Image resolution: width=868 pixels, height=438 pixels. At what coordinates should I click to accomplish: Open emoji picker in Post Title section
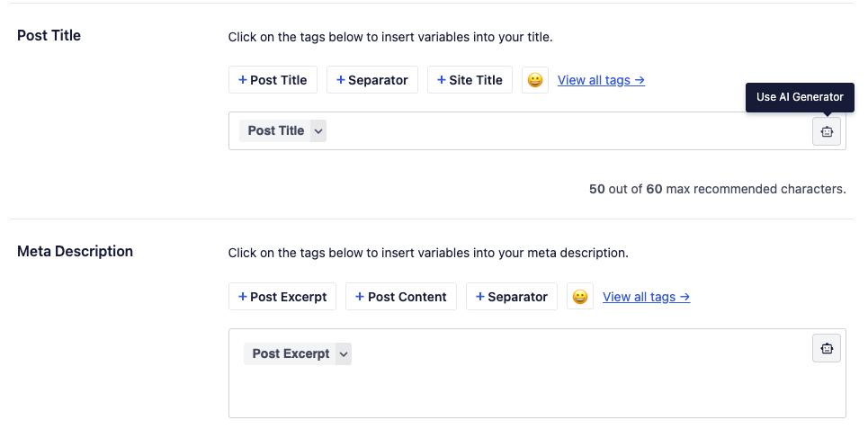[535, 80]
